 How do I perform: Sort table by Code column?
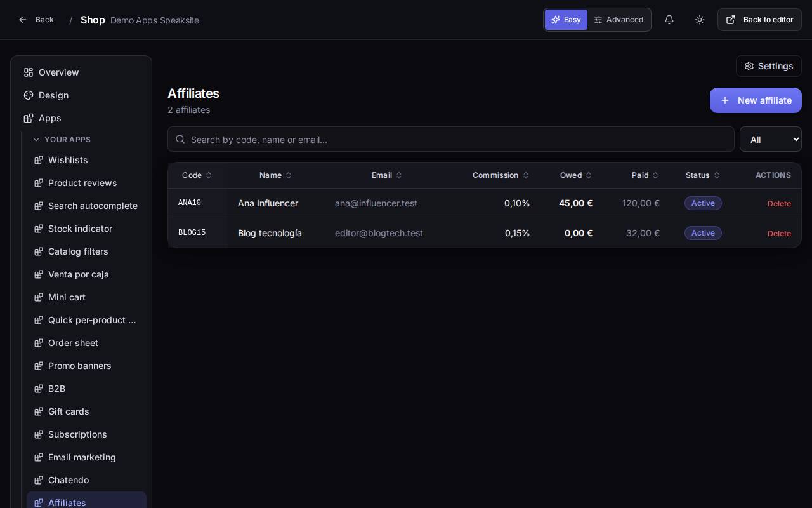pos(197,175)
